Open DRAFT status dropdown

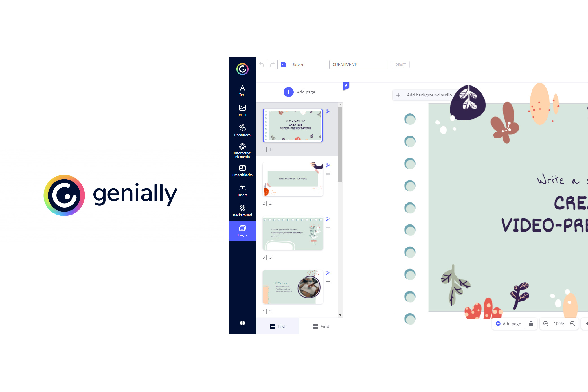point(401,64)
